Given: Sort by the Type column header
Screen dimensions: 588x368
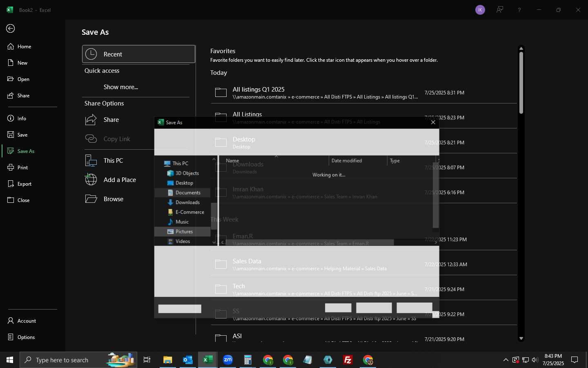Looking at the screenshot, I should click(411, 161).
